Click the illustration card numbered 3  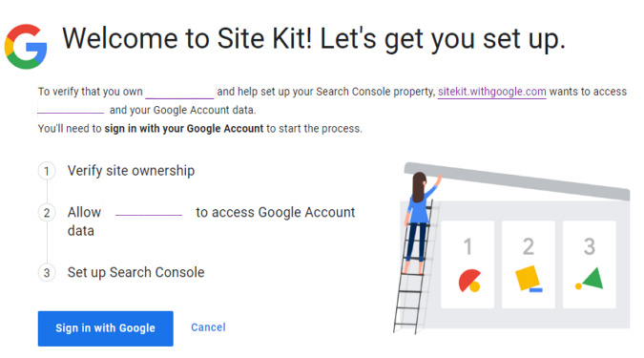pyautogui.click(x=590, y=264)
